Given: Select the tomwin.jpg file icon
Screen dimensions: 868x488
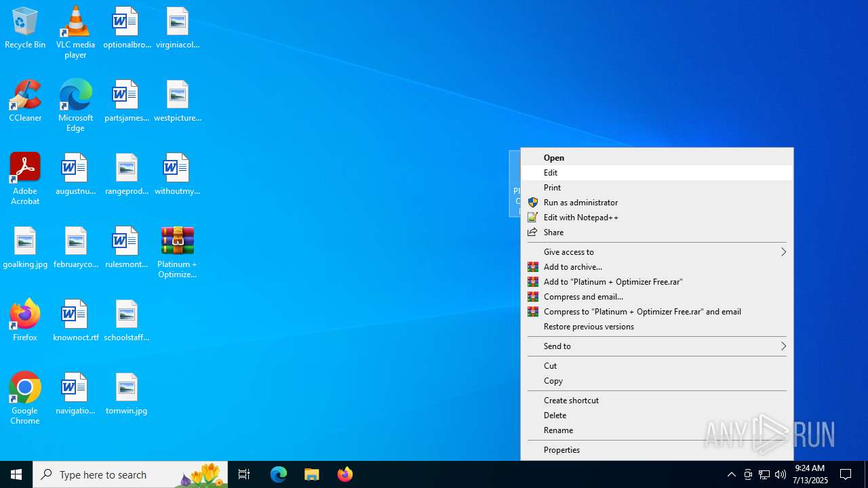Looking at the screenshot, I should point(127,394).
